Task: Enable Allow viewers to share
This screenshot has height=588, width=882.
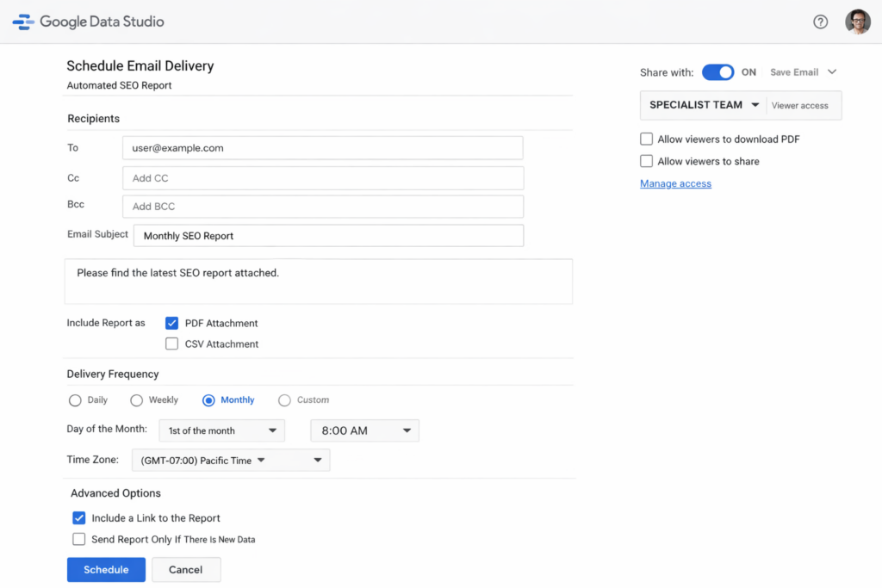Action: click(x=646, y=161)
